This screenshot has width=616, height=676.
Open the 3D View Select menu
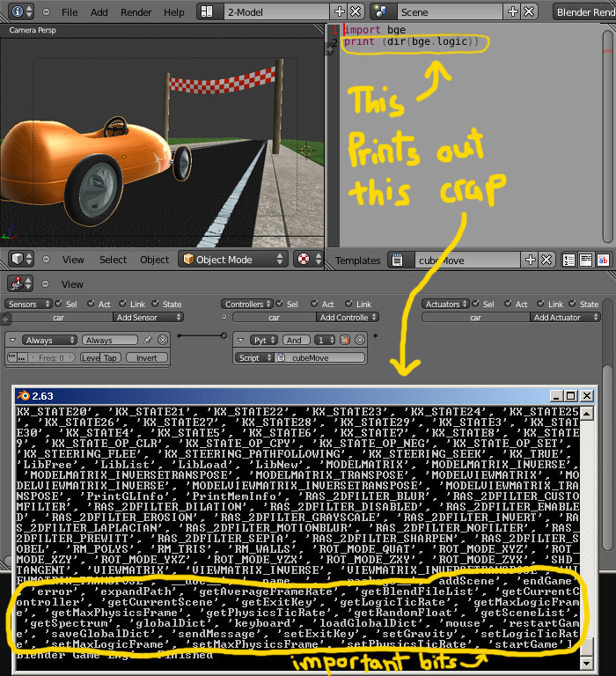pos(113,260)
